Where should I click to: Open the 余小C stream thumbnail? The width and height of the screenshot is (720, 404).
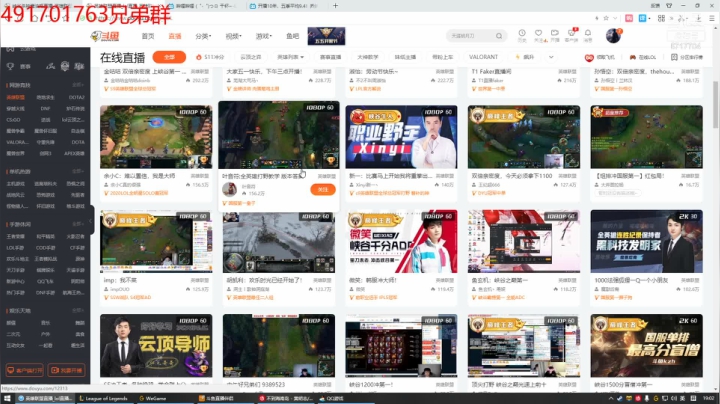tap(156, 137)
